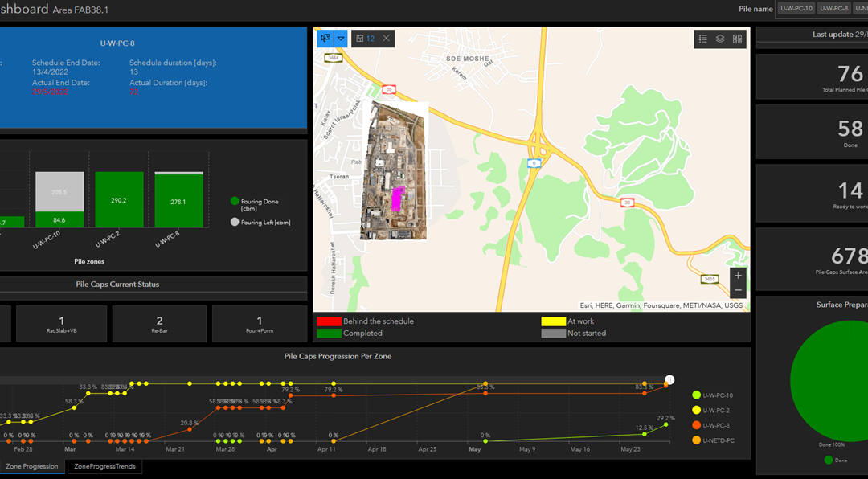868x479 pixels.
Task: Zoom in on the map
Action: coord(738,276)
